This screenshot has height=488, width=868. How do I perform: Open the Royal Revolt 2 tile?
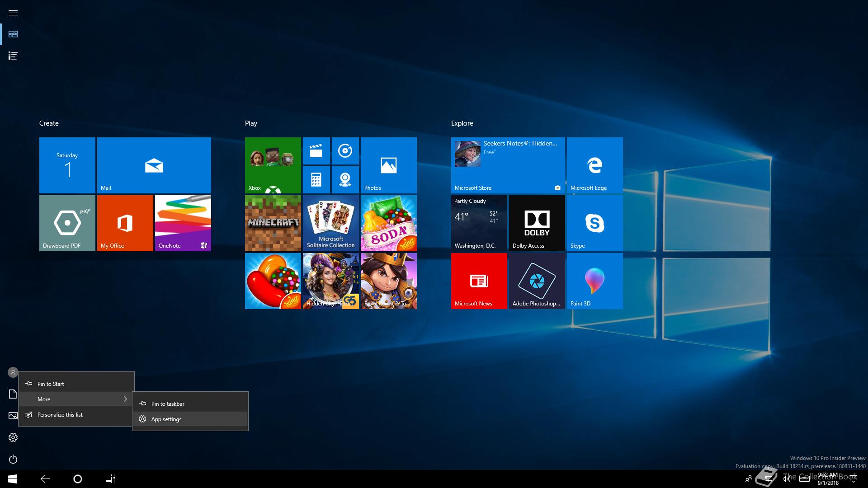[x=389, y=281]
